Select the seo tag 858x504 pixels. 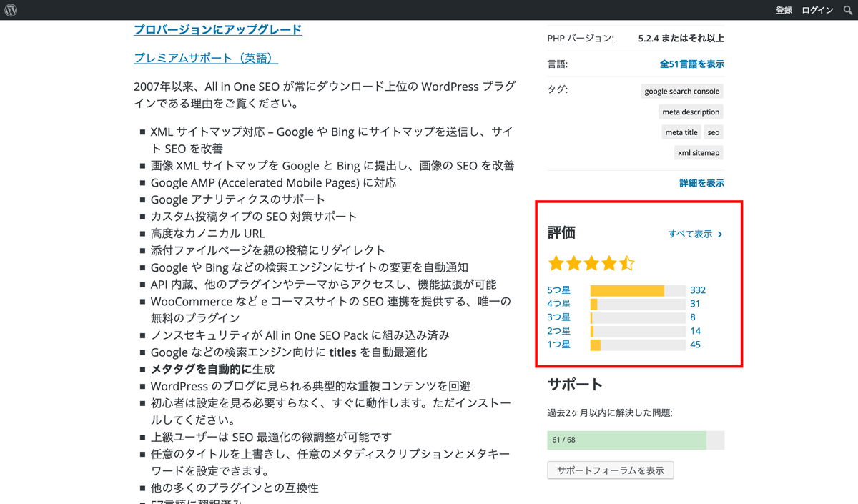(x=714, y=132)
